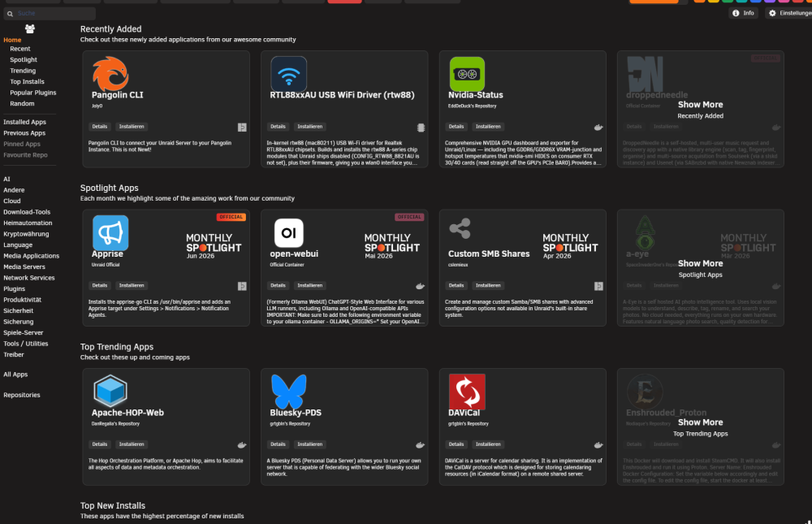Click the search magnifier icon
Image resolution: width=812 pixels, height=524 pixels.
(x=10, y=14)
